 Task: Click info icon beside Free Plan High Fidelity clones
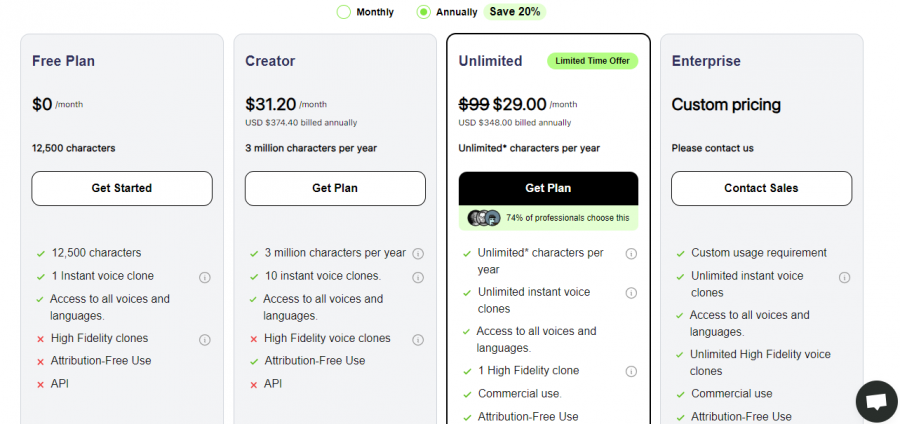(x=205, y=340)
